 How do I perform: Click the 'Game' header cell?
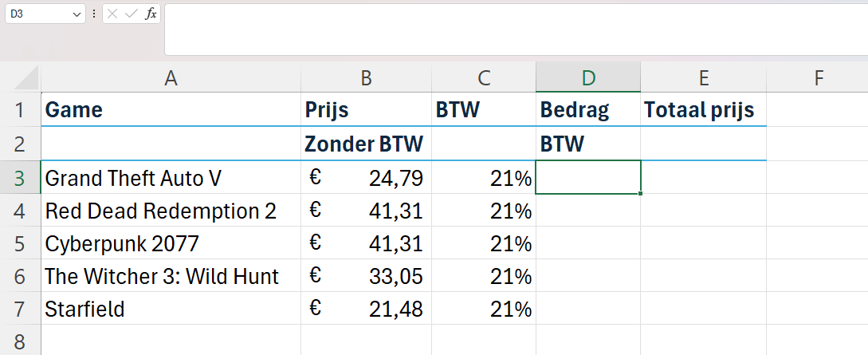point(171,109)
